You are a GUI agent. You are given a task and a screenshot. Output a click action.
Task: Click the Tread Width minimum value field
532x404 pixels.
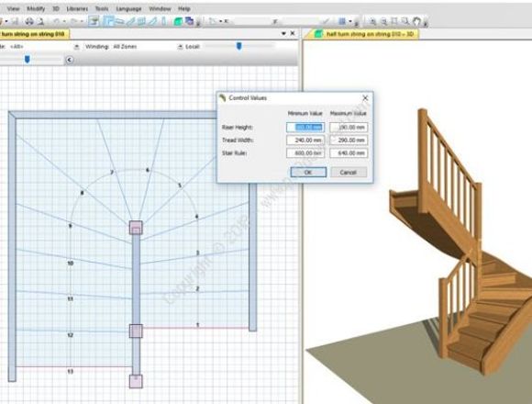pyautogui.click(x=305, y=140)
